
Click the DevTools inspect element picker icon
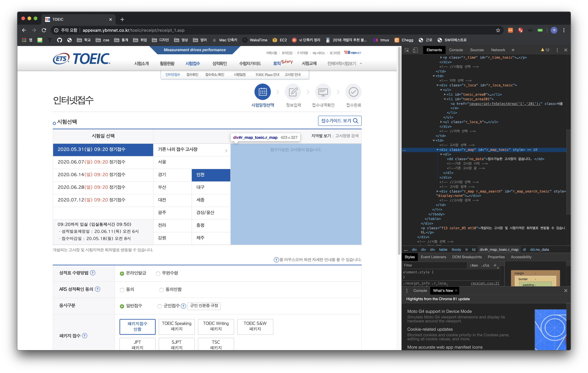[x=407, y=50]
